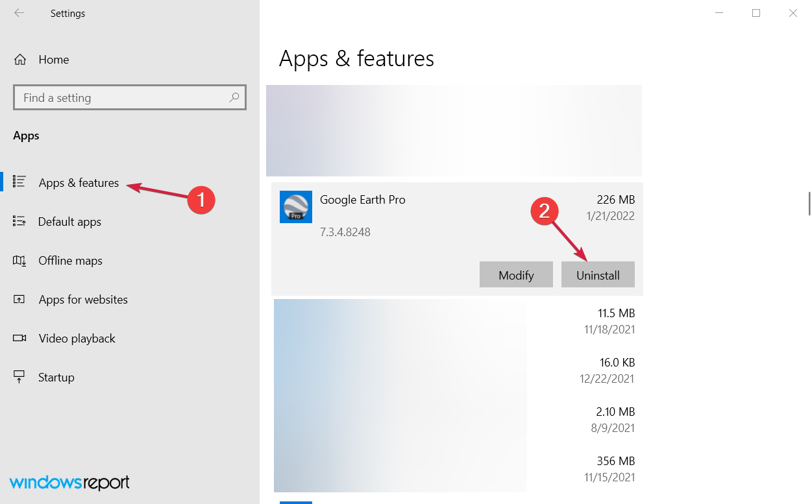Click the Apps section label in sidebar
This screenshot has height=504, width=812.
tap(26, 136)
